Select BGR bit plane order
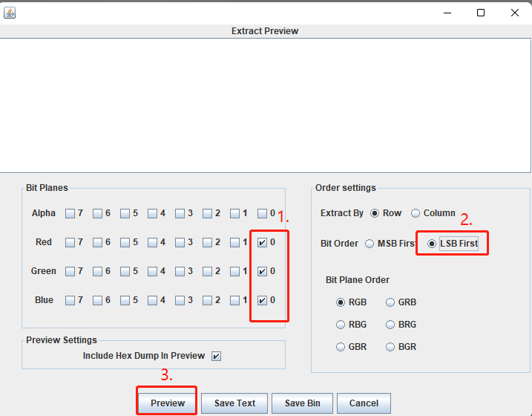The height and width of the screenshot is (416, 532). coord(390,347)
